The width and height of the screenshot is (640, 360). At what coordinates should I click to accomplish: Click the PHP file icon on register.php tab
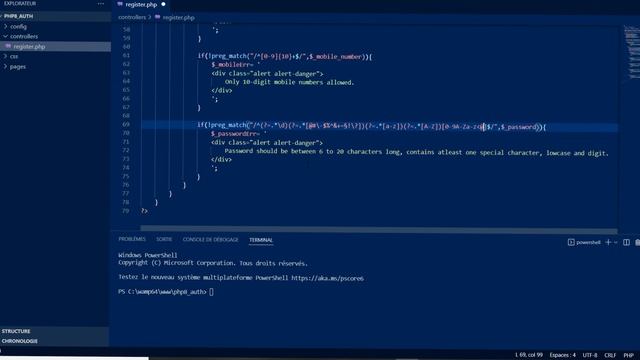[120, 4]
